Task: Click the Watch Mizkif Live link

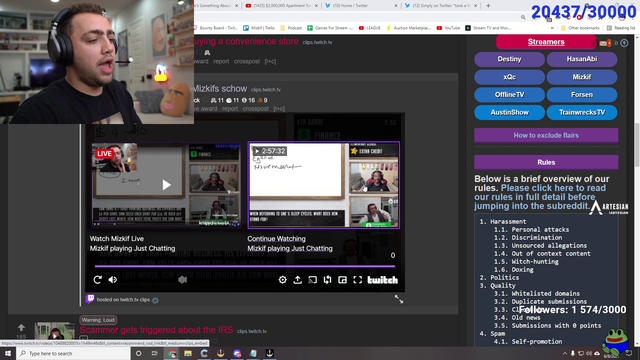Action: click(x=117, y=239)
